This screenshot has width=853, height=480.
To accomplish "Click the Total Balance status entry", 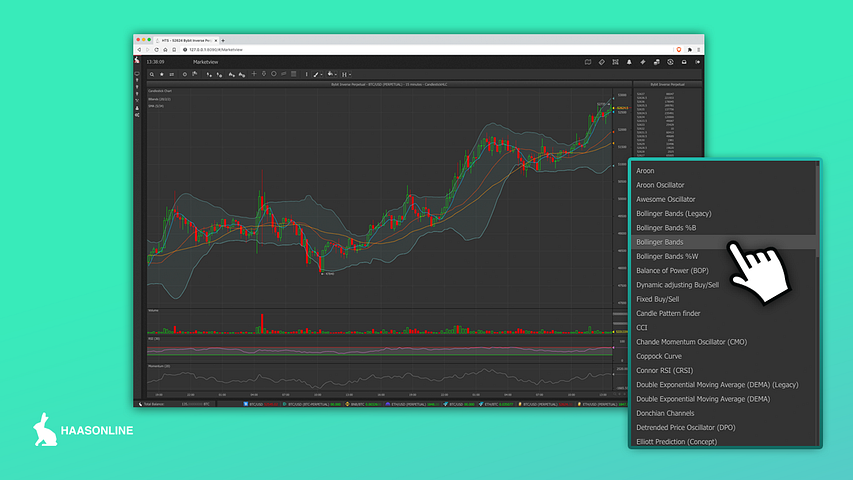I will tap(176, 404).
